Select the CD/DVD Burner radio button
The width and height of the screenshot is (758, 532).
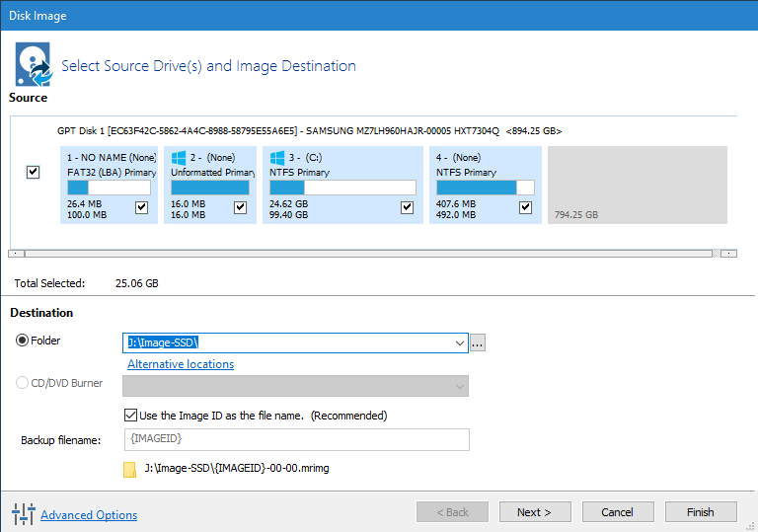[x=23, y=383]
